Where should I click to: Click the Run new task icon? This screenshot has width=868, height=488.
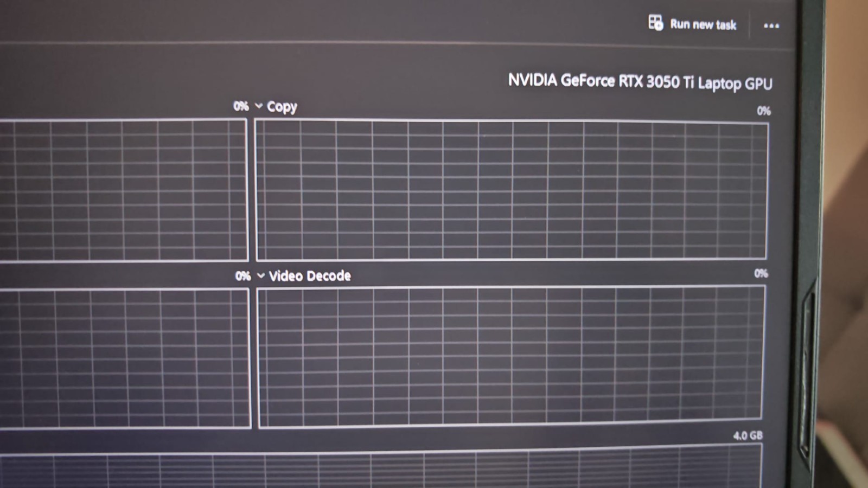655,23
